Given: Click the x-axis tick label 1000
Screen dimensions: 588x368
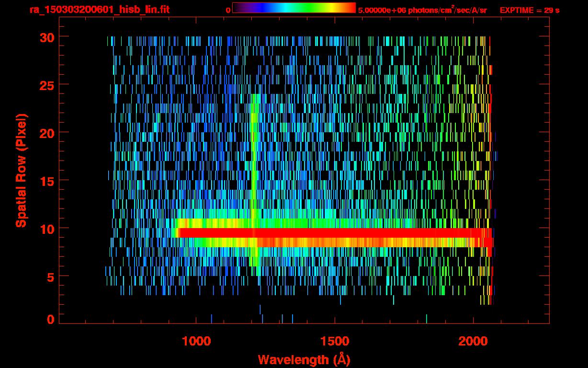Looking at the screenshot, I should pyautogui.click(x=196, y=341).
